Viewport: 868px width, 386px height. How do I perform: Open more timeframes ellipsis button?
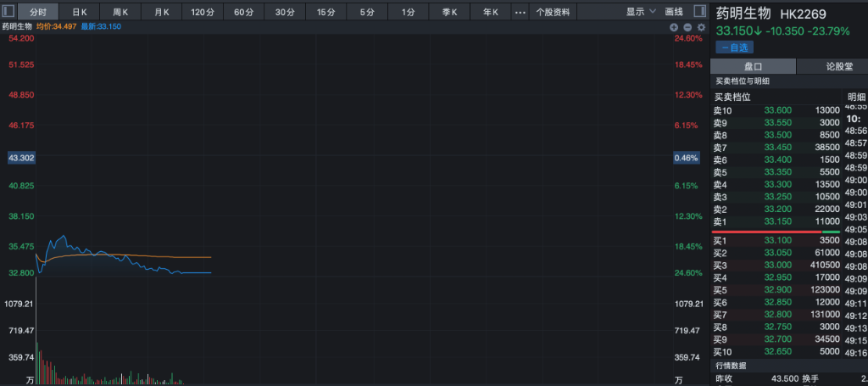(x=520, y=12)
